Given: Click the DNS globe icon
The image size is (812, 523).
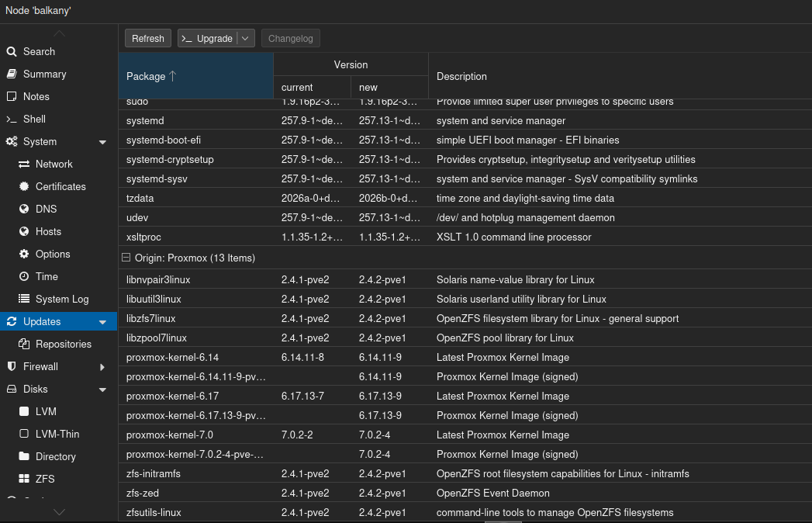Looking at the screenshot, I should 24,209.
